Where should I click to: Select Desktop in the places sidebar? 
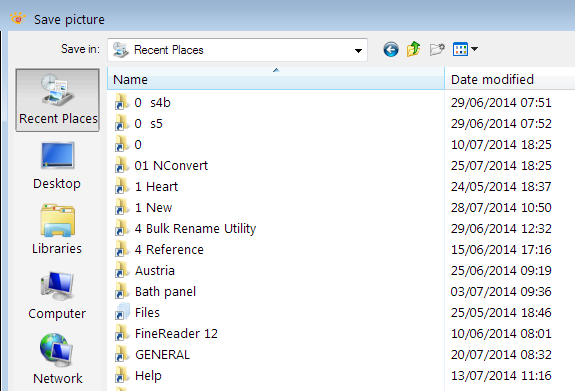(x=57, y=166)
